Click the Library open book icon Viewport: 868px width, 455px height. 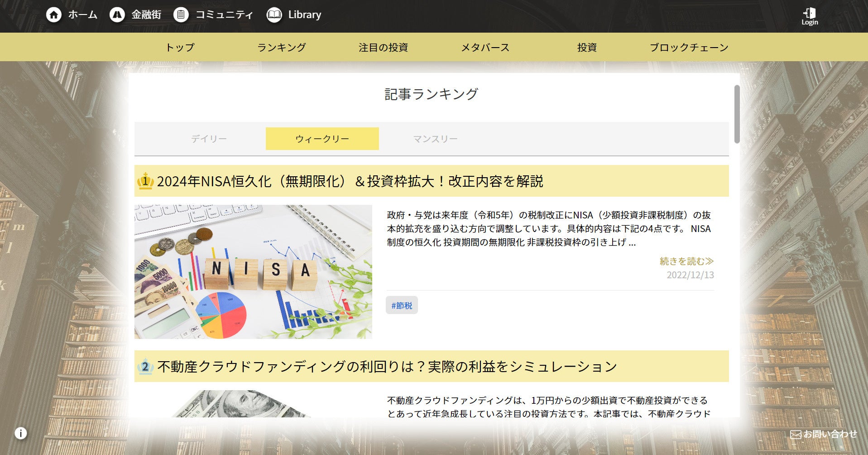[x=274, y=15]
